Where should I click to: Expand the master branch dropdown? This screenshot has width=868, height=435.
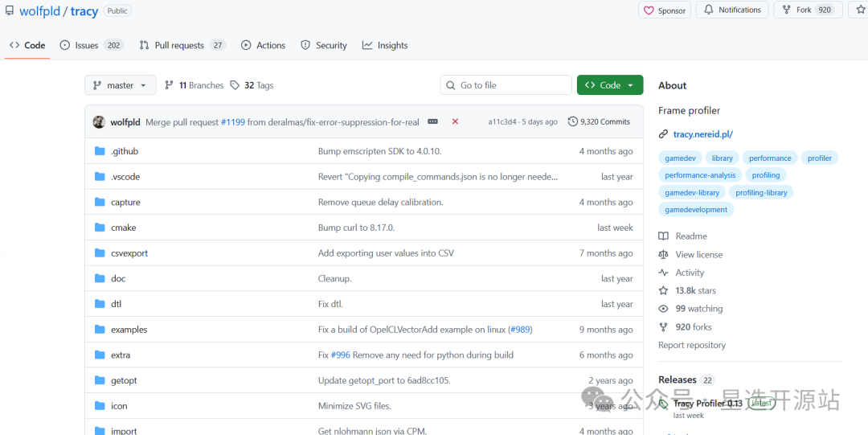click(120, 85)
